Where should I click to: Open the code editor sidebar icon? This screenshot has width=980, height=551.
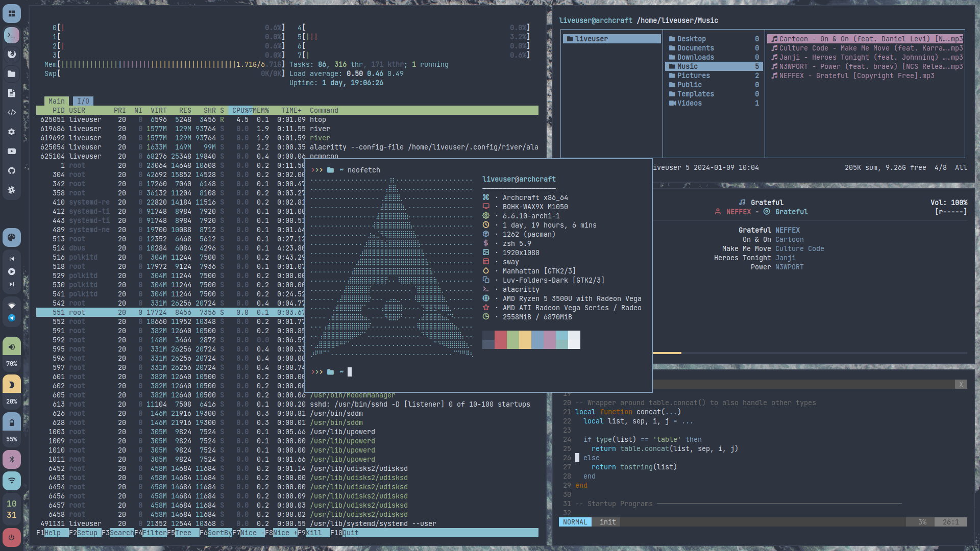coord(11,112)
